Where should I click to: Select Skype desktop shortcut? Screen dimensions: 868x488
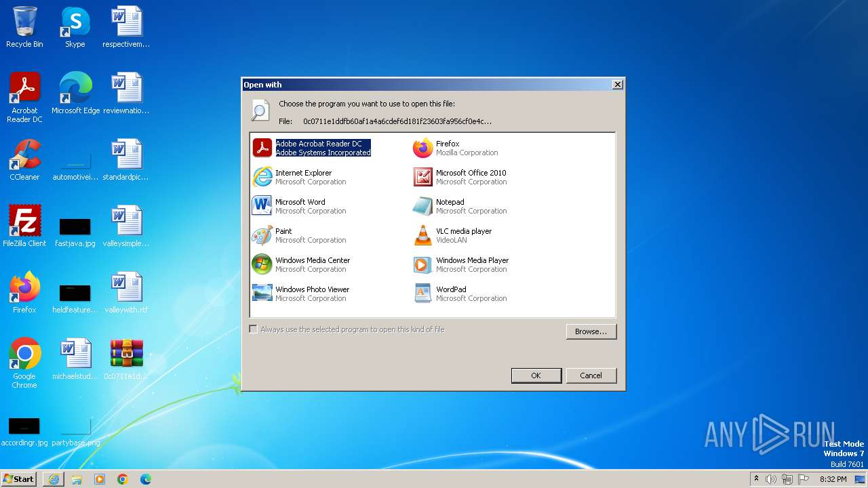[75, 28]
